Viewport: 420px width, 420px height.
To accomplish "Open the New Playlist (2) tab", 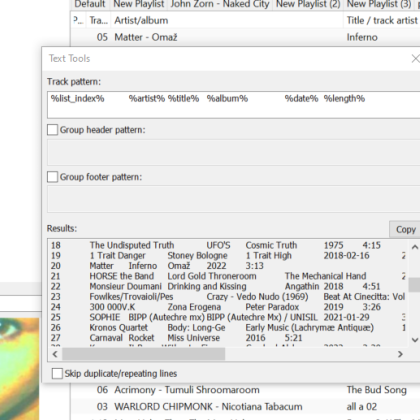I will point(308,4).
